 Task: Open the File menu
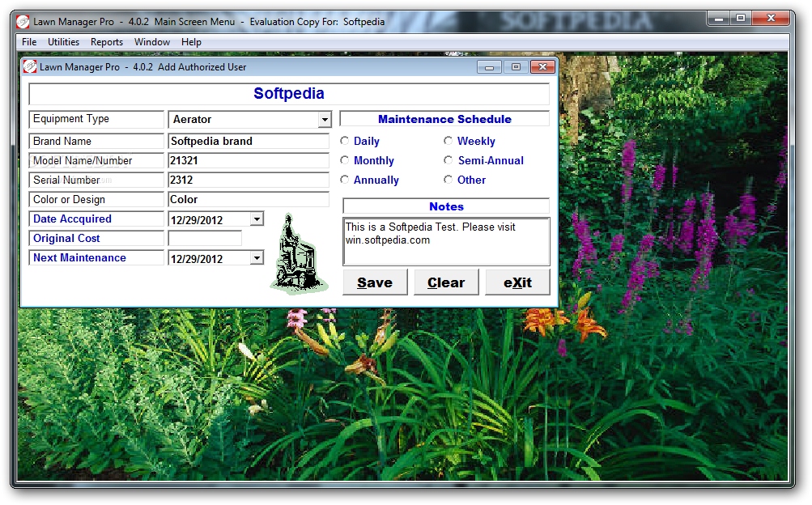(29, 42)
